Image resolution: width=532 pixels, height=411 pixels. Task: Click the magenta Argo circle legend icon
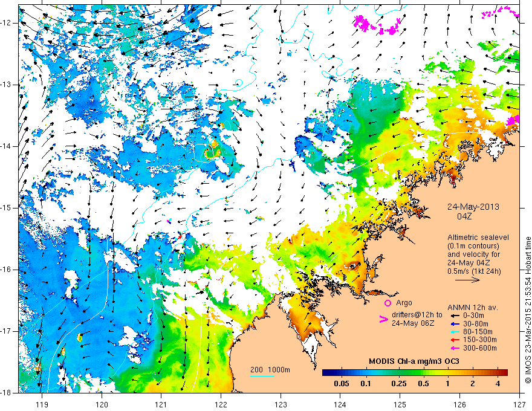tap(388, 303)
